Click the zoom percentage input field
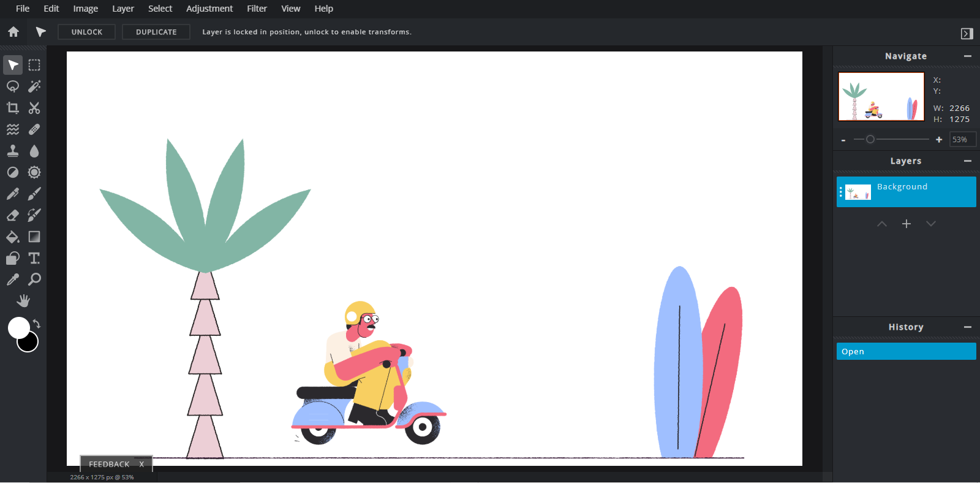The height and width of the screenshot is (483, 980). click(962, 140)
